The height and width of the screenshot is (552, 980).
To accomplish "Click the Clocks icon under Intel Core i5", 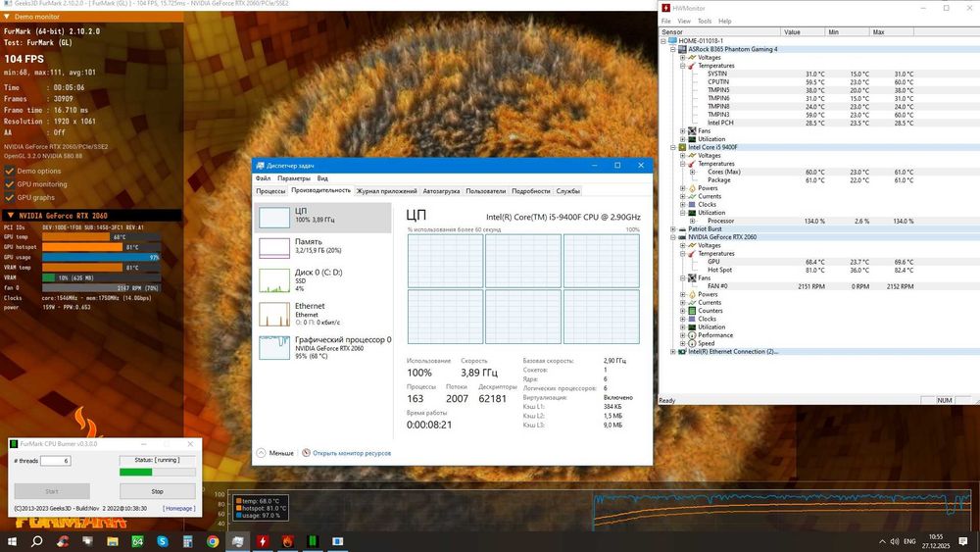I will [x=692, y=204].
